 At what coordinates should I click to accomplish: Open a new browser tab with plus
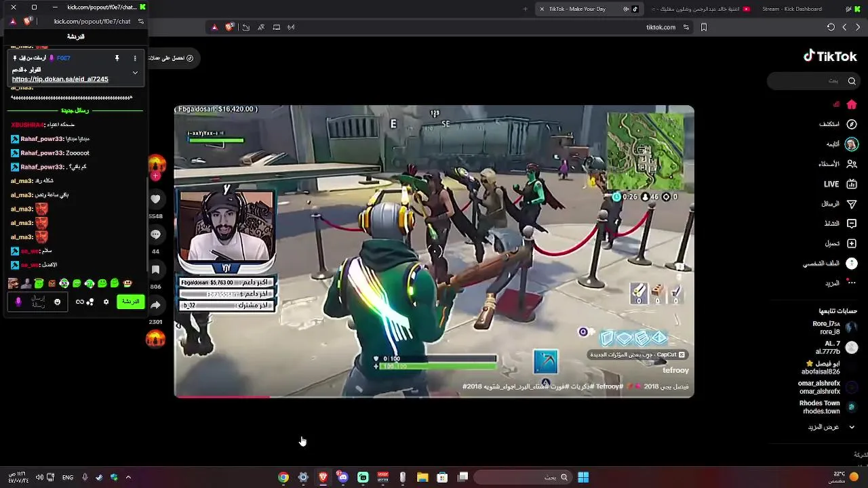[x=525, y=9]
